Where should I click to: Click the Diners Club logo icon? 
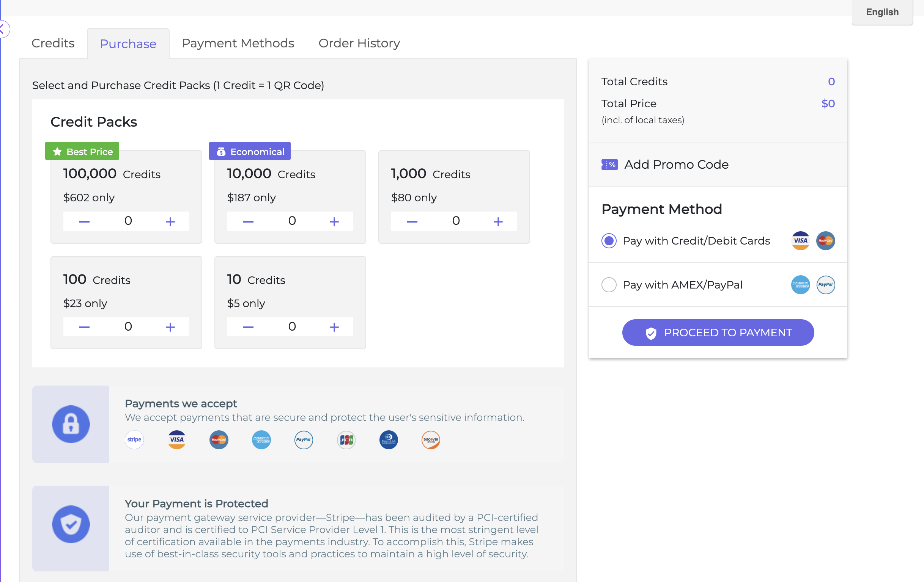[x=388, y=439]
